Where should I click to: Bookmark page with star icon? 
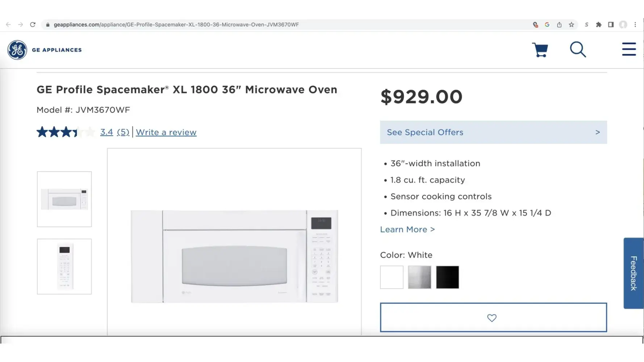(571, 25)
